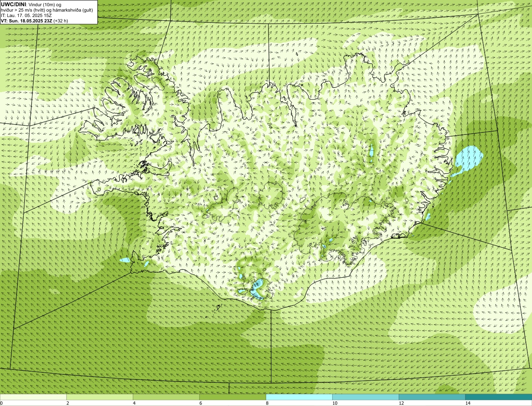Click the '4' label on the color scale
532x406 pixels.
click(134, 403)
